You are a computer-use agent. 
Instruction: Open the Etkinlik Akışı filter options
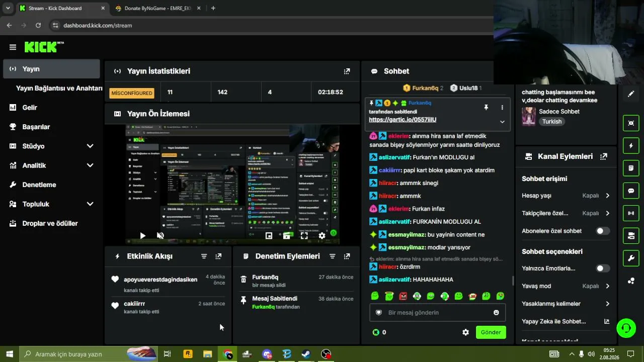pyautogui.click(x=204, y=256)
